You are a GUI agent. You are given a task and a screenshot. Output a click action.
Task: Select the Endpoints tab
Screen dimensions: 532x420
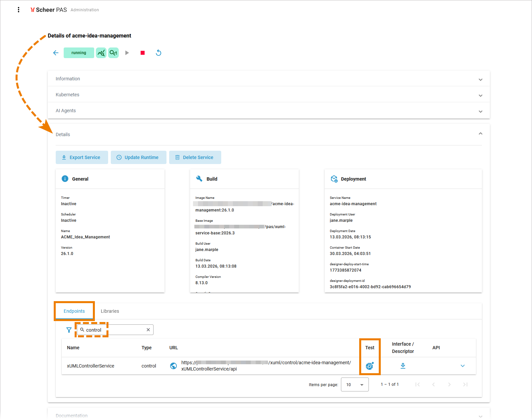[74, 311]
